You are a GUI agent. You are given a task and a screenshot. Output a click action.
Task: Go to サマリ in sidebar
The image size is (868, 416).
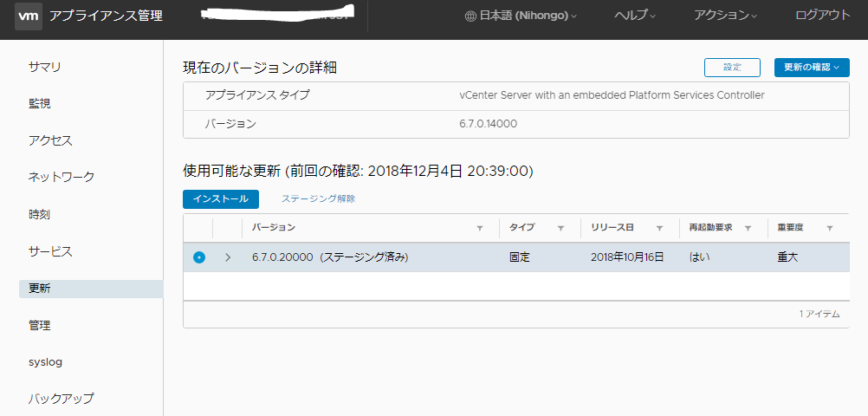click(x=45, y=67)
